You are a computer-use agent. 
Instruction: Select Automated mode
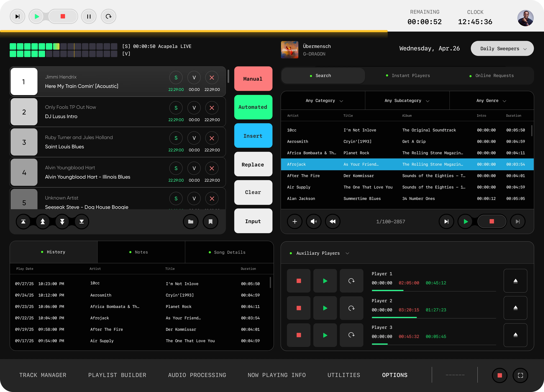[253, 107]
